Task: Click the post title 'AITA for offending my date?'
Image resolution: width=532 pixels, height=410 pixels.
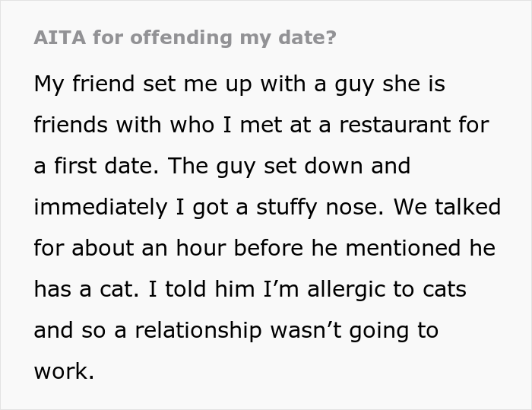Action: pyautogui.click(x=185, y=38)
